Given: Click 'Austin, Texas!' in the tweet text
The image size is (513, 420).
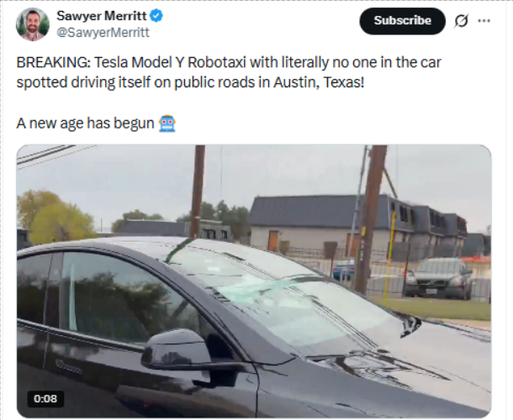Looking at the screenshot, I should coord(319,82).
